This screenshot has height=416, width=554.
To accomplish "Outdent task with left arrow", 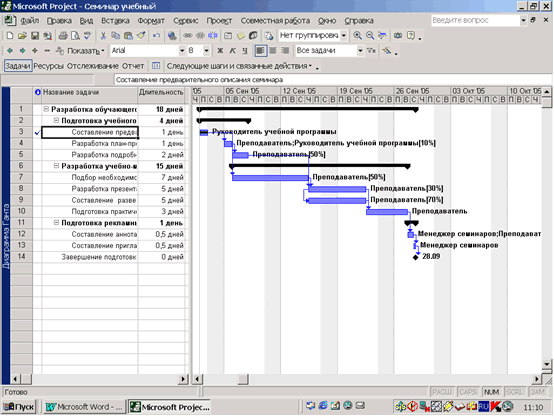I will [10, 51].
